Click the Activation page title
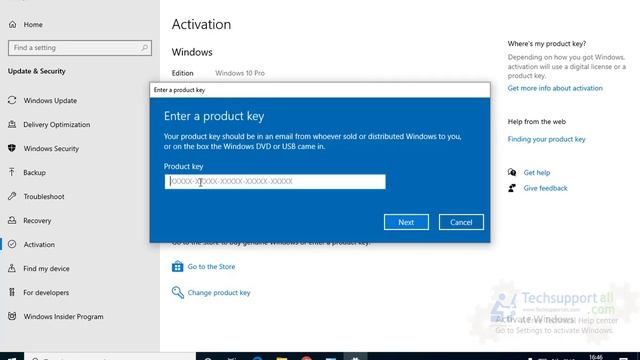640x360 pixels. coord(201,24)
